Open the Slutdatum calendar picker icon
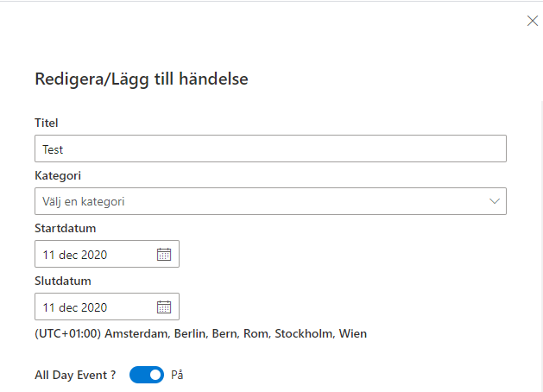This screenshot has width=543, height=392. pyautogui.click(x=164, y=307)
